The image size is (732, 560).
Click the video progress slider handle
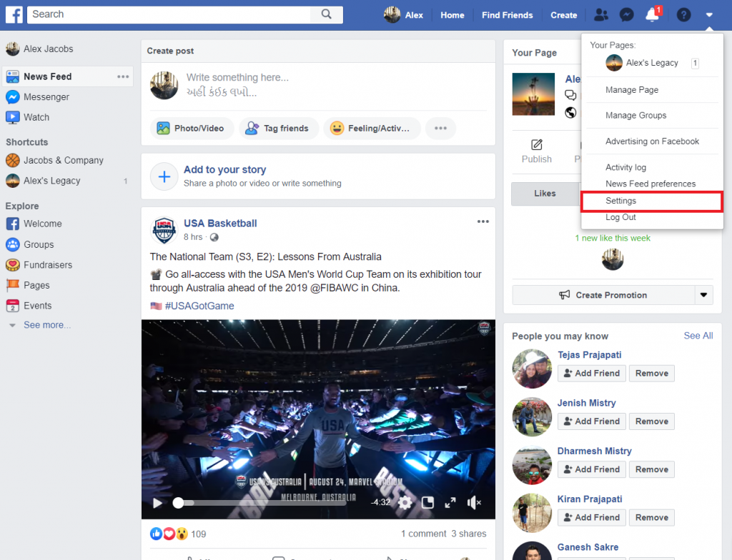[178, 503]
